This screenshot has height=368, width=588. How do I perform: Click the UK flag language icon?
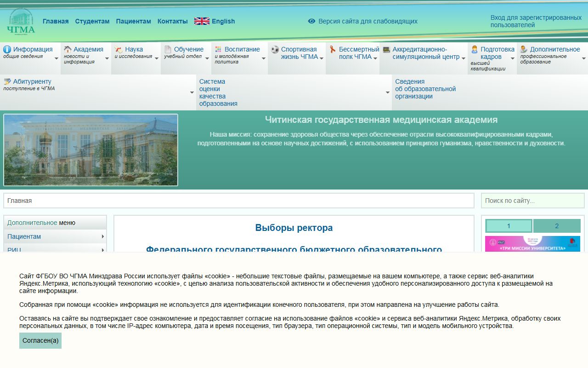[202, 21]
